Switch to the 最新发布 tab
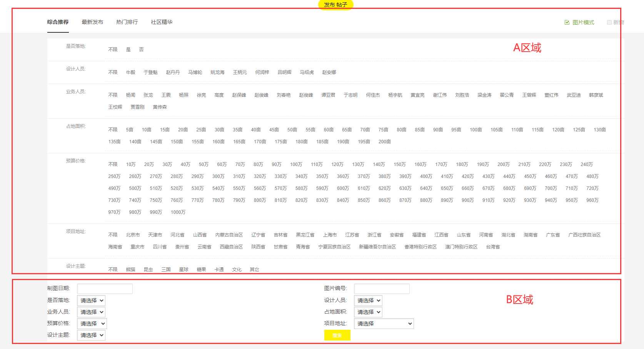 pyautogui.click(x=92, y=22)
